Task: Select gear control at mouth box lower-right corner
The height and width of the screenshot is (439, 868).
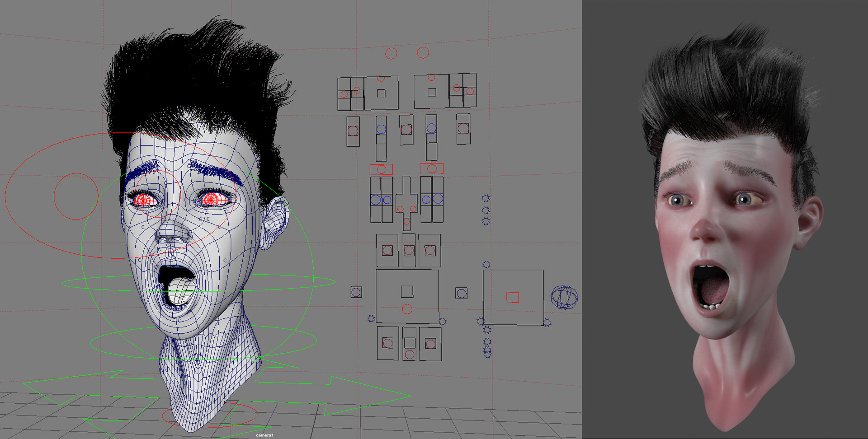Action: 443,321
